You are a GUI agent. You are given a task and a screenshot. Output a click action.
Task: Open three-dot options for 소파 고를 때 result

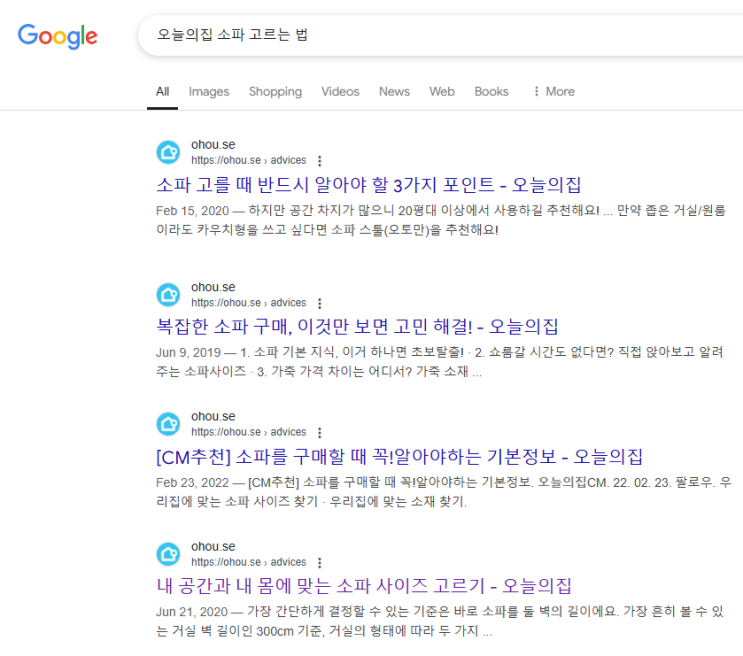[320, 161]
